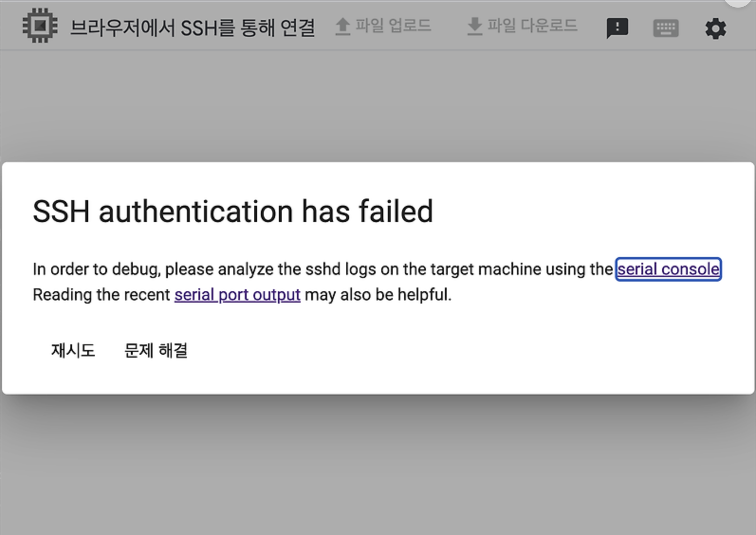Click the 재시도 retry button

point(73,351)
